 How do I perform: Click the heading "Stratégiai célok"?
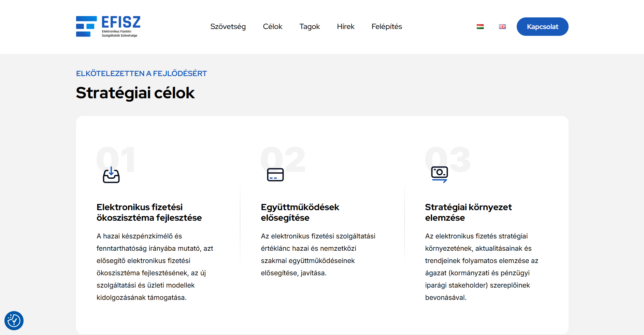pyautogui.click(x=135, y=93)
